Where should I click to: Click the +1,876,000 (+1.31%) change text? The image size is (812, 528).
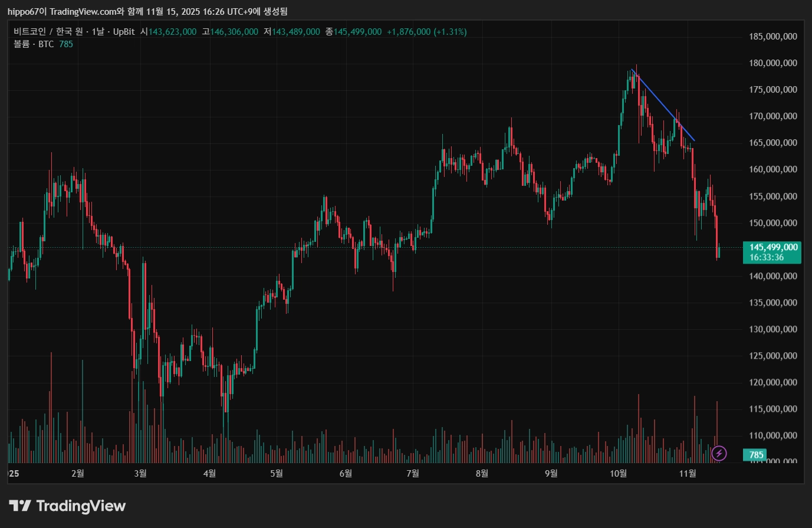coord(427,32)
